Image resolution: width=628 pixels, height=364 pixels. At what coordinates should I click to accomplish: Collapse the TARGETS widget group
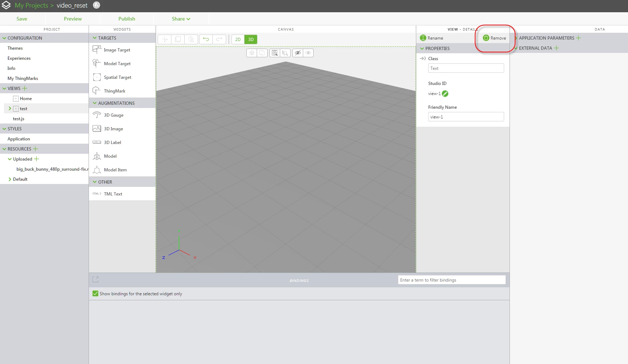(95, 38)
